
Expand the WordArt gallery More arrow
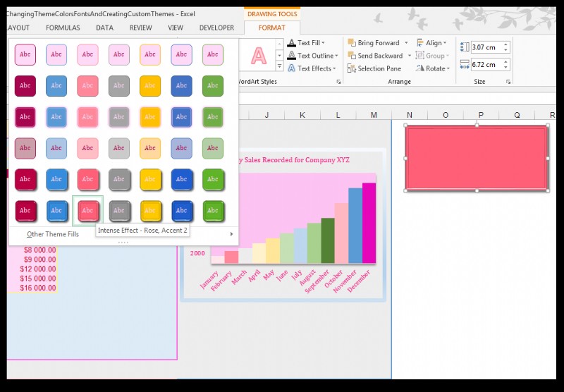point(279,66)
